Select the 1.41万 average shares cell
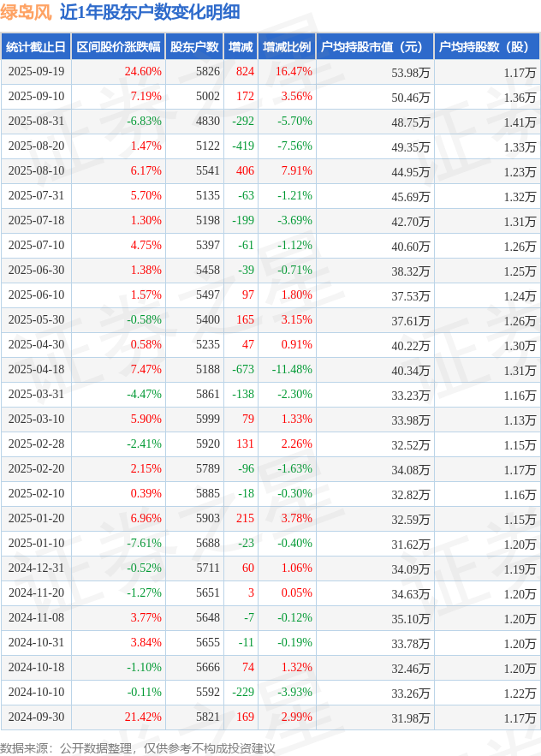The image size is (541, 756). (520, 122)
